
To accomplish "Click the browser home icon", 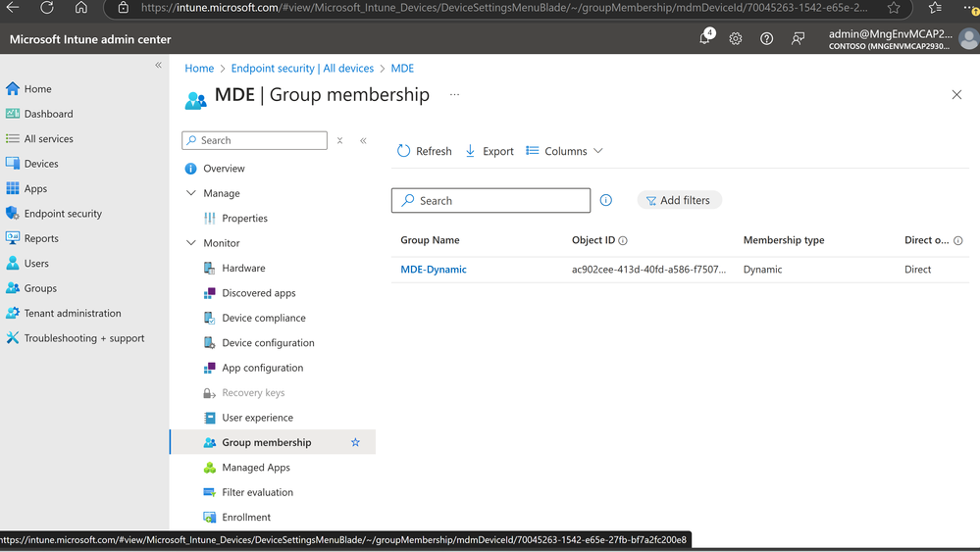I will tap(81, 8).
